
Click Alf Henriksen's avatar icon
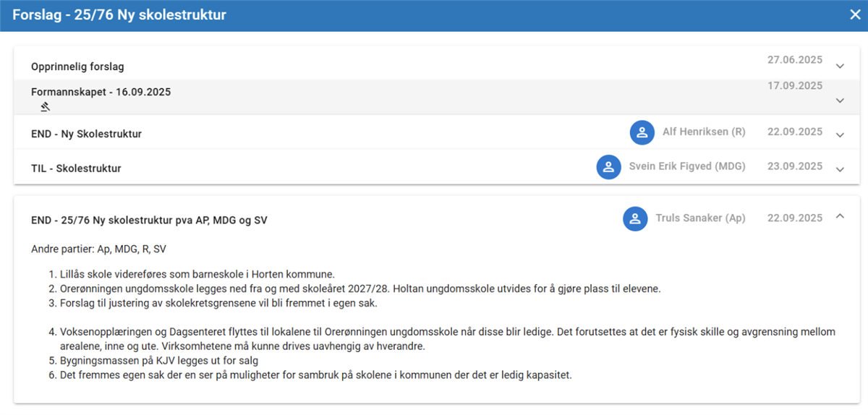[x=642, y=132]
